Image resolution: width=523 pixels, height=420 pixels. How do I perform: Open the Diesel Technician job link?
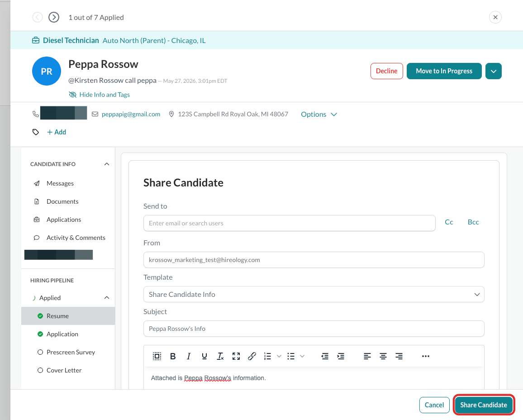tap(71, 40)
